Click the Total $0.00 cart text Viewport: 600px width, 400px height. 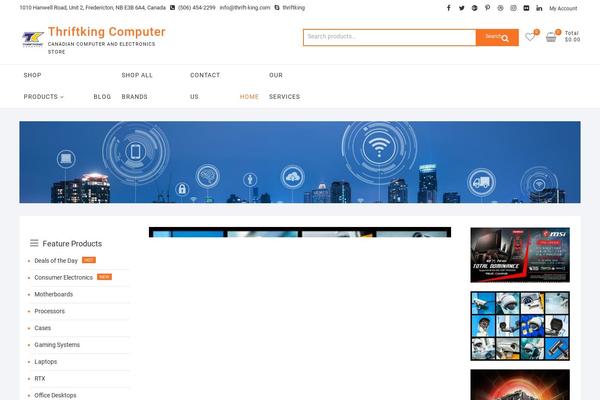[572, 36]
